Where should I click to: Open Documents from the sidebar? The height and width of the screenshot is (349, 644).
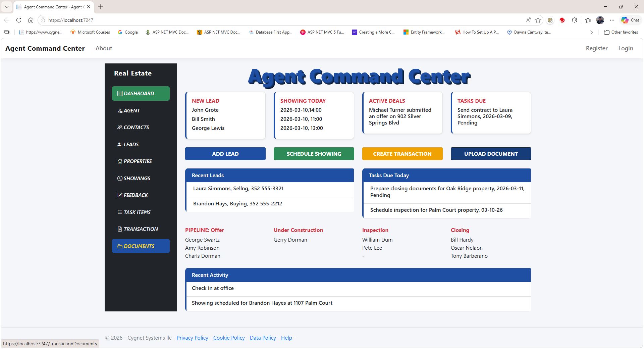(141, 246)
